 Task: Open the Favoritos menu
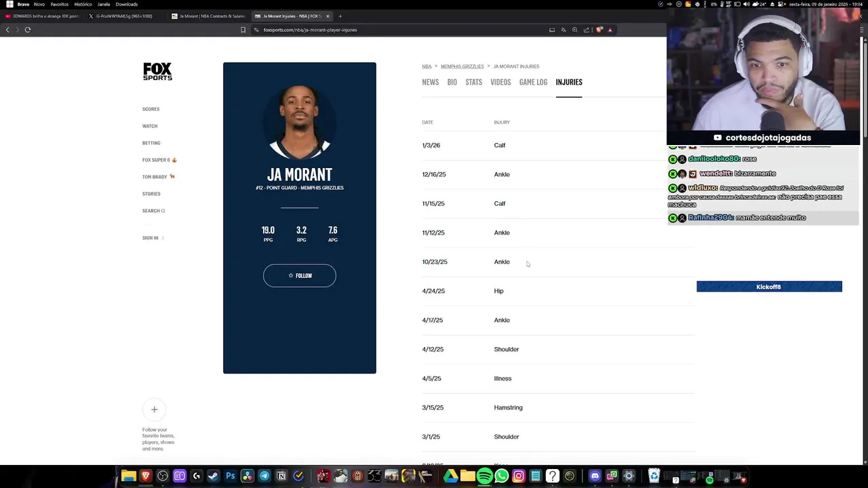click(x=59, y=4)
